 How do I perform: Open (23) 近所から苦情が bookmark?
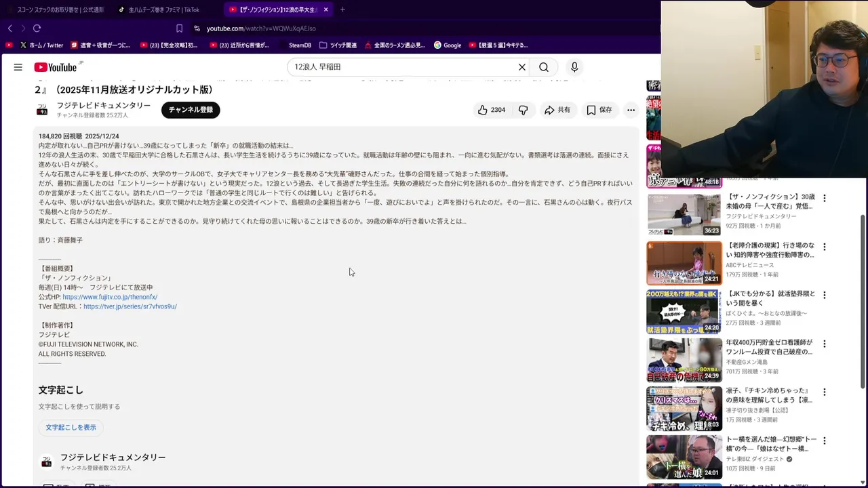pos(239,45)
